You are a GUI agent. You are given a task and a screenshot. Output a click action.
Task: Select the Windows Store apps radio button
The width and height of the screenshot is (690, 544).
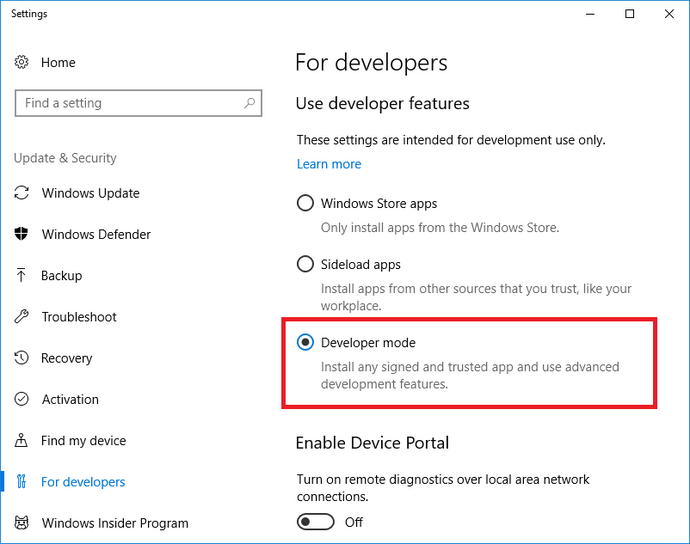[305, 203]
